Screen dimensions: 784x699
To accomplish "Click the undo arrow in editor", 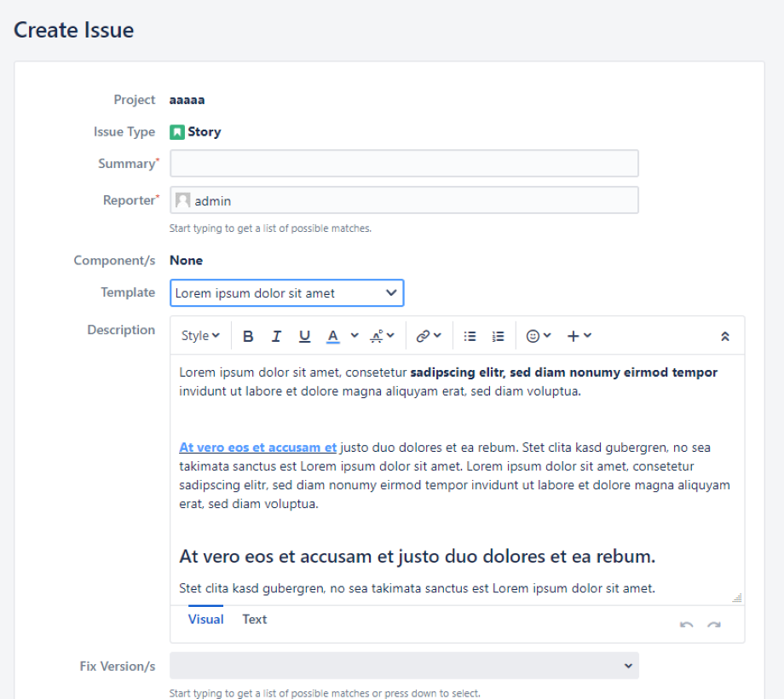I will (687, 625).
